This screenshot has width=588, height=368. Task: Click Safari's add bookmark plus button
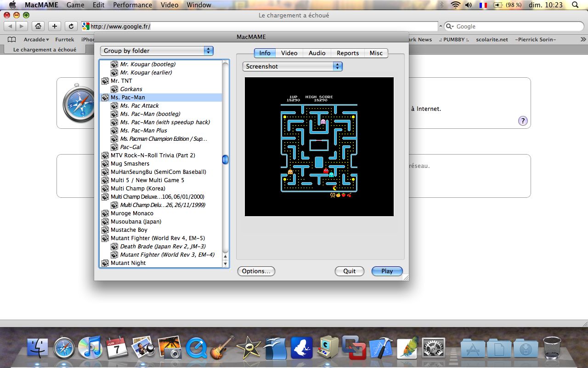coord(55,26)
